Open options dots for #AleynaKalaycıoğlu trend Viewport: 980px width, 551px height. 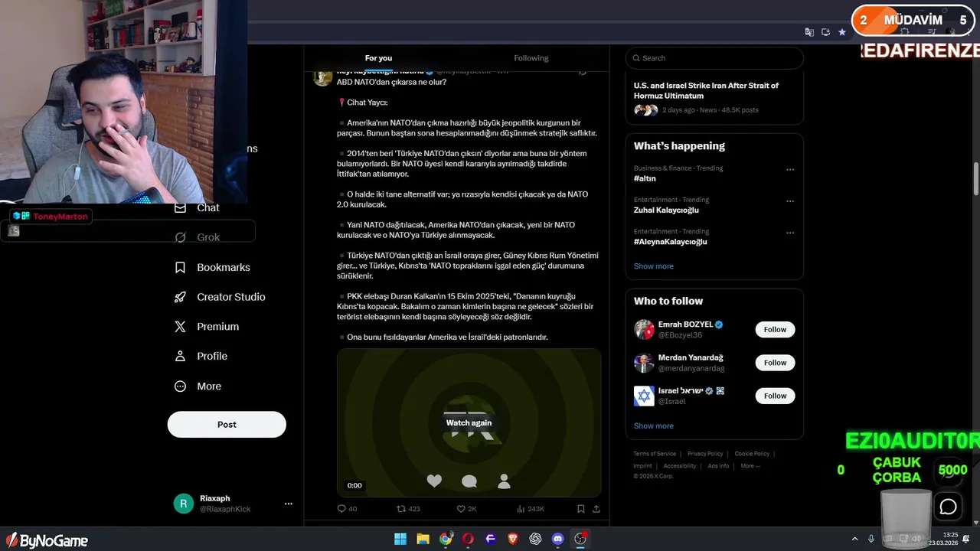pyautogui.click(x=790, y=233)
